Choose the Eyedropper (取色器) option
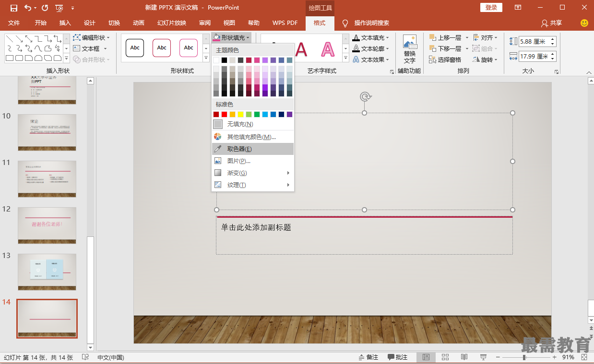594x364 pixels. [253, 149]
